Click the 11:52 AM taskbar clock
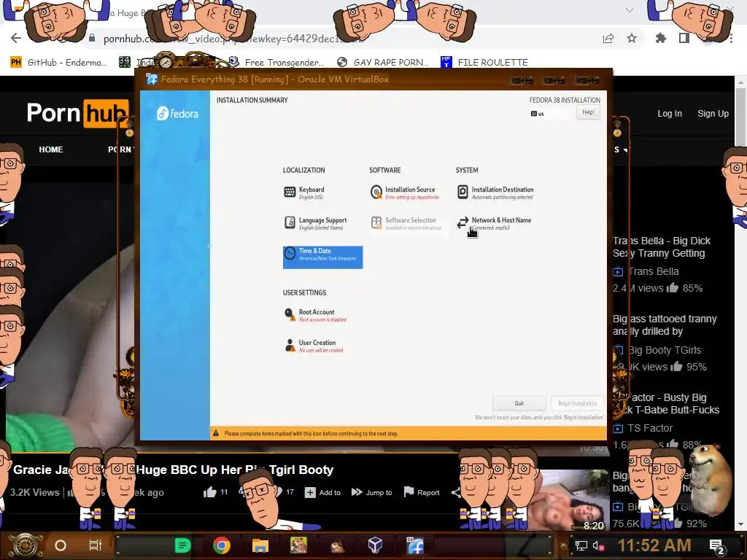Viewport: 747px width, 560px height. click(x=654, y=545)
